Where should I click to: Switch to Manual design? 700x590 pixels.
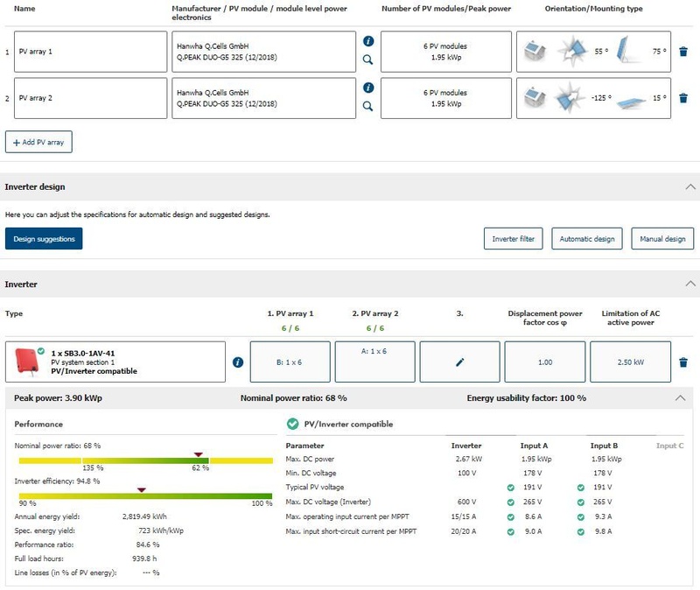click(x=662, y=238)
